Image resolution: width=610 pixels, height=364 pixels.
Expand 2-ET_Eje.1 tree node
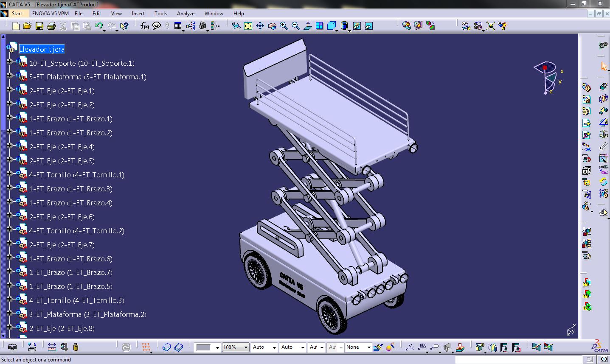coord(10,90)
